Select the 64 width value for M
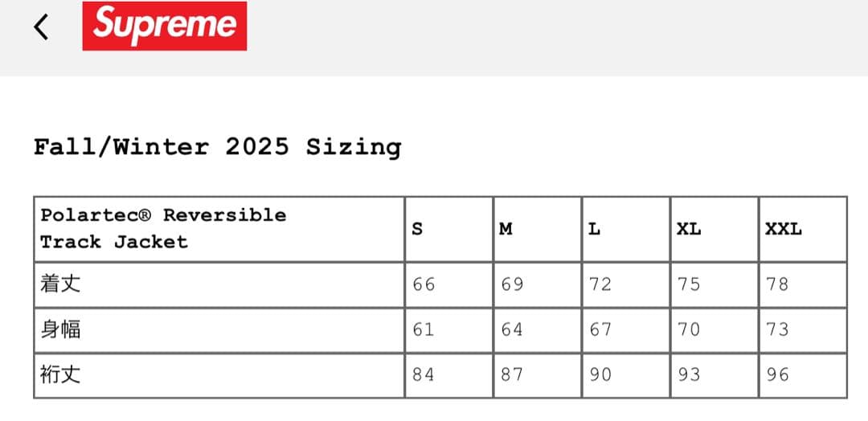The width and height of the screenshot is (868, 421). coord(512,329)
